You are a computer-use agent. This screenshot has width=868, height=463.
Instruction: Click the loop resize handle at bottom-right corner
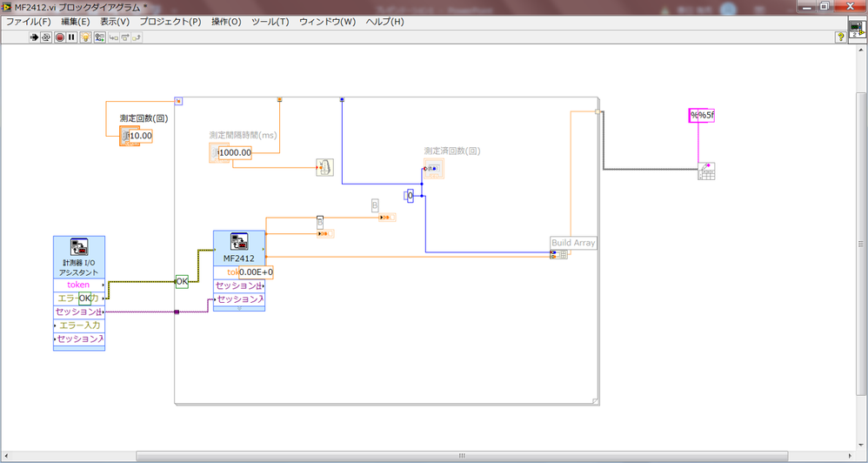coord(595,401)
